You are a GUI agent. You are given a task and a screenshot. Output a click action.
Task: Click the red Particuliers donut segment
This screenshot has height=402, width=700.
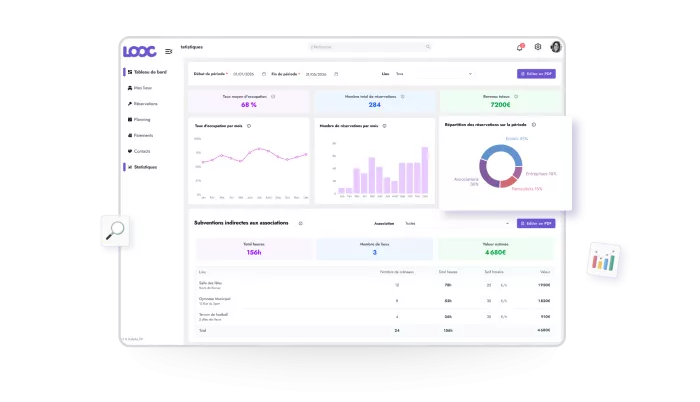point(508,182)
